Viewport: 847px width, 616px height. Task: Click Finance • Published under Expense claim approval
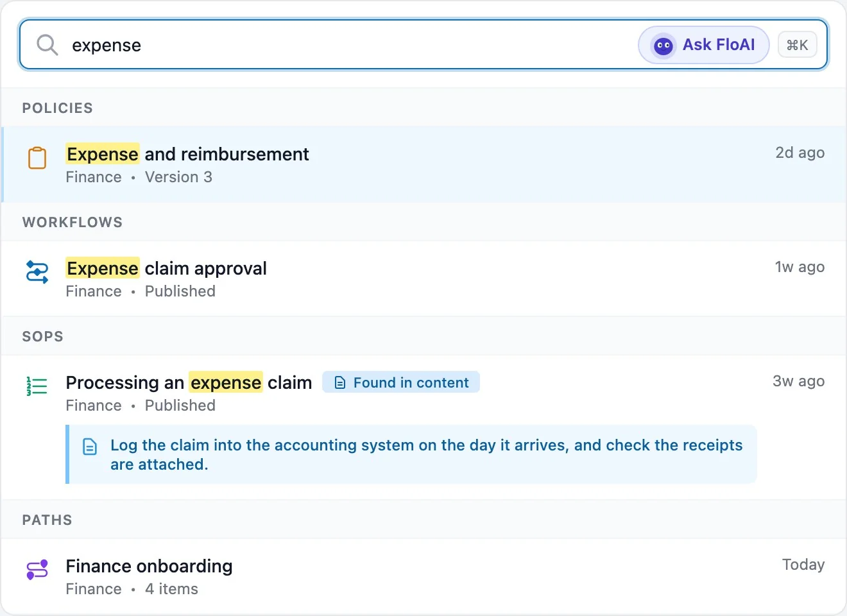pos(141,291)
